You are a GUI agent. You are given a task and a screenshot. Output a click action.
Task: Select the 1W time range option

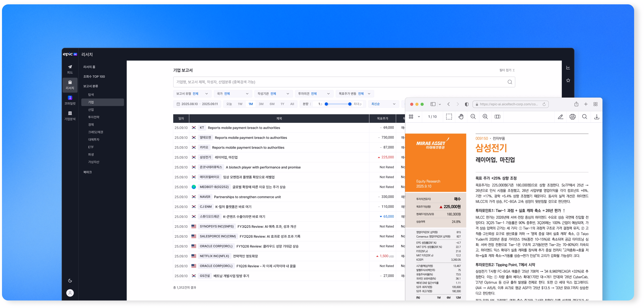point(240,104)
